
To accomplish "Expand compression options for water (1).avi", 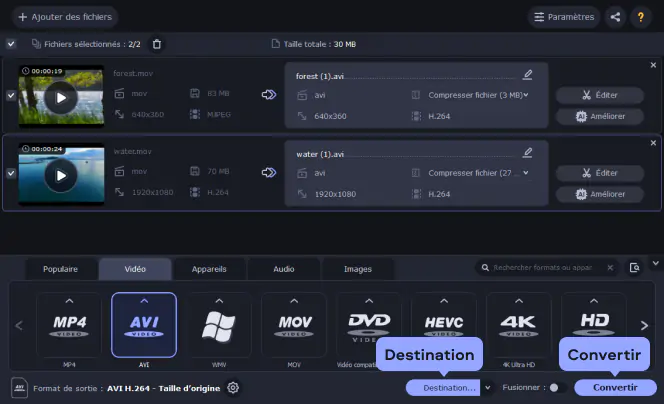I will tap(526, 173).
